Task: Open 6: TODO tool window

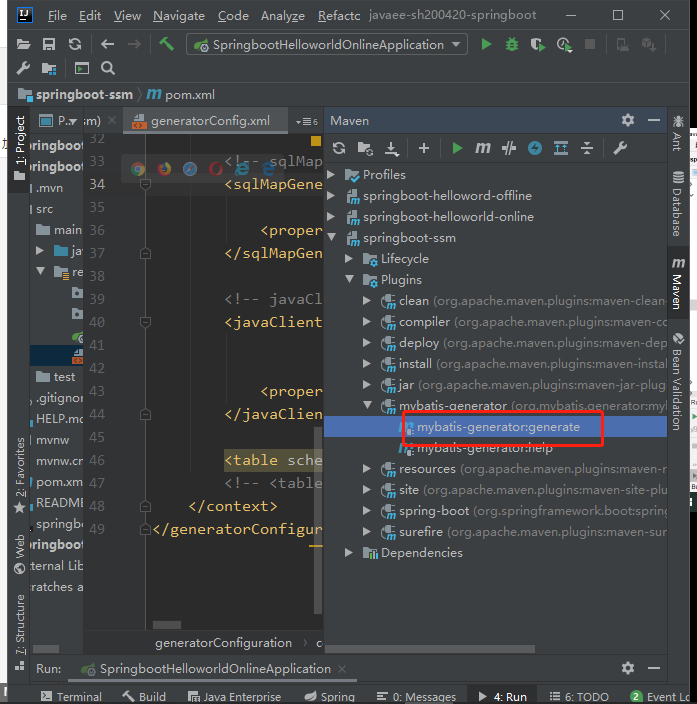Action: pyautogui.click(x=579, y=697)
